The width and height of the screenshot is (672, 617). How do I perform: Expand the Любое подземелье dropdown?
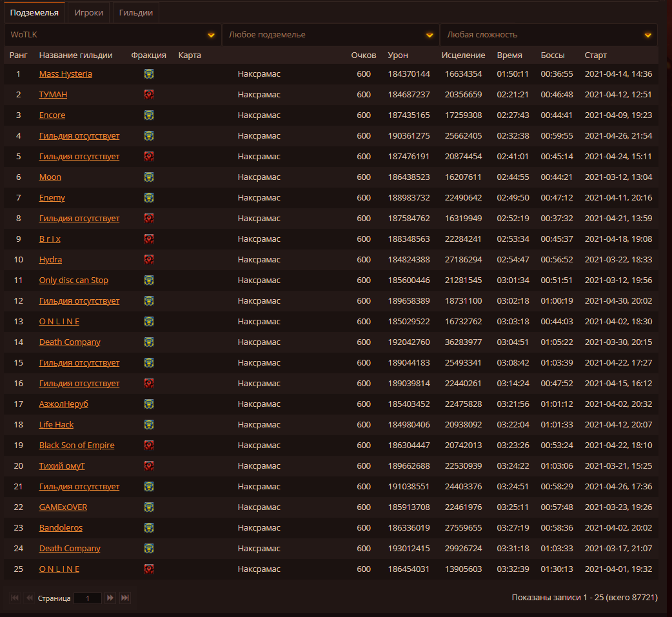[331, 35]
